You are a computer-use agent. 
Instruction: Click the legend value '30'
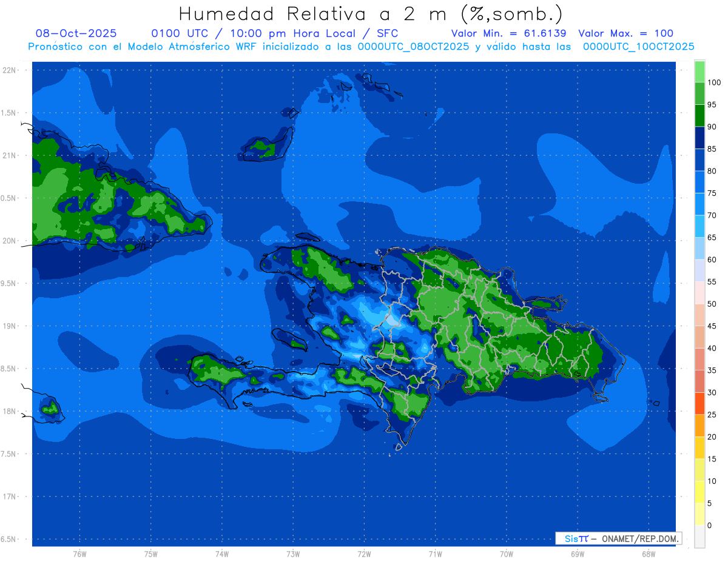[712, 392]
